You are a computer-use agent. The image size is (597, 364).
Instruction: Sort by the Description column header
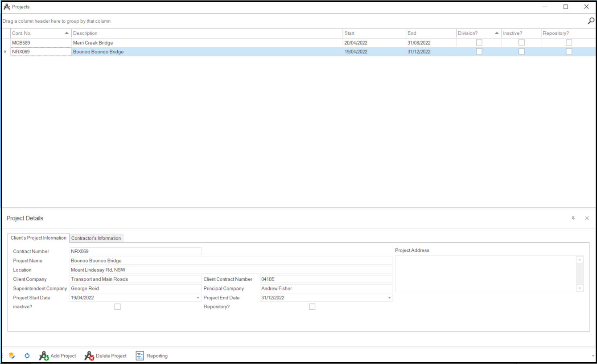[x=207, y=33]
